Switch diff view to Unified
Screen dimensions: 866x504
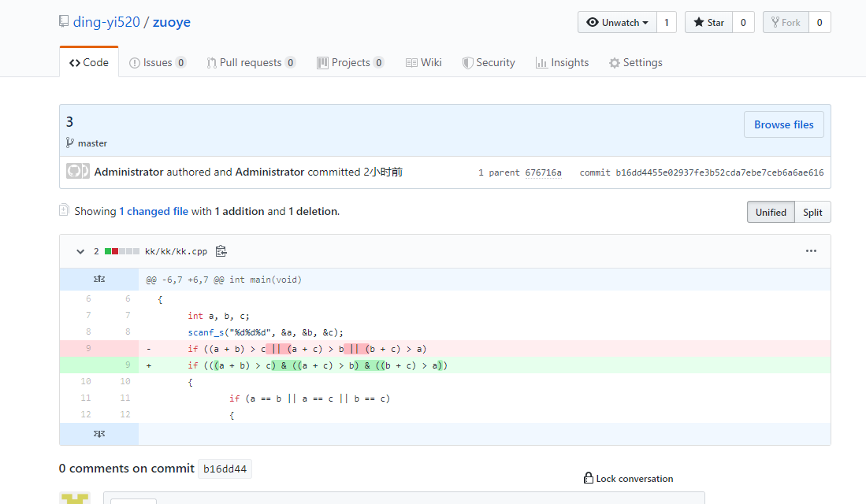[x=770, y=212]
